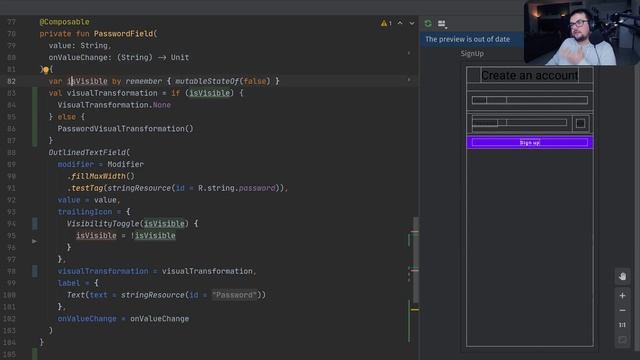Screen dimensions: 640x360
Task: Click VisibilityToggle call on line 94
Action: 103,224
